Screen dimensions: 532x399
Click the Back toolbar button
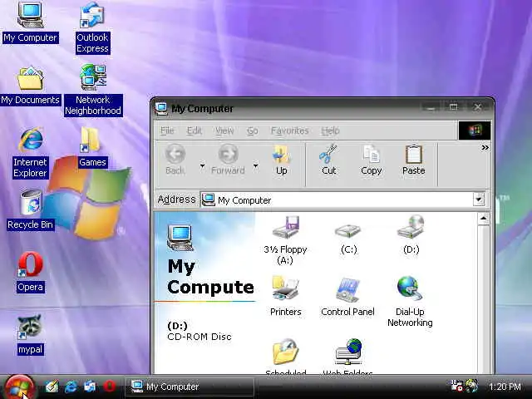click(175, 160)
